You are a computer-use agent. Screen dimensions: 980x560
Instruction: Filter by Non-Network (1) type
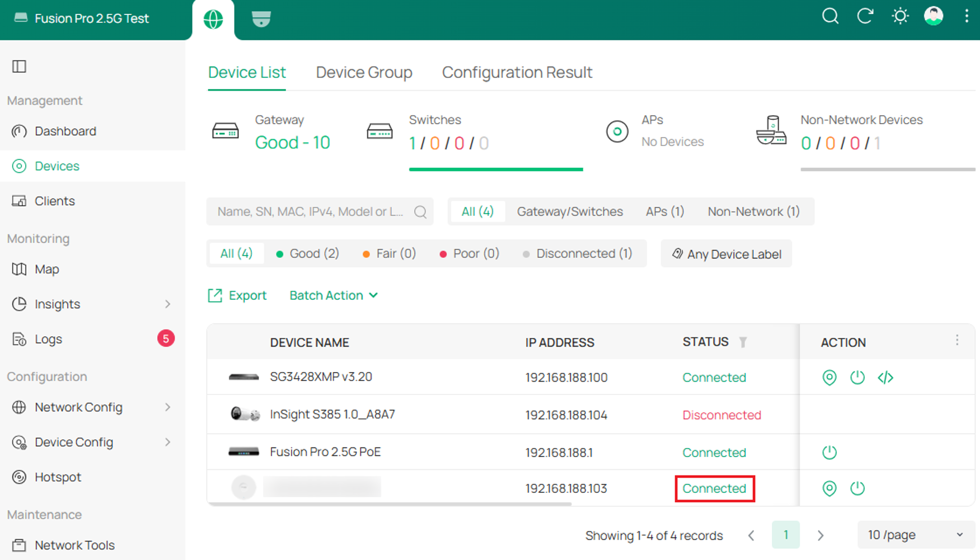(753, 211)
